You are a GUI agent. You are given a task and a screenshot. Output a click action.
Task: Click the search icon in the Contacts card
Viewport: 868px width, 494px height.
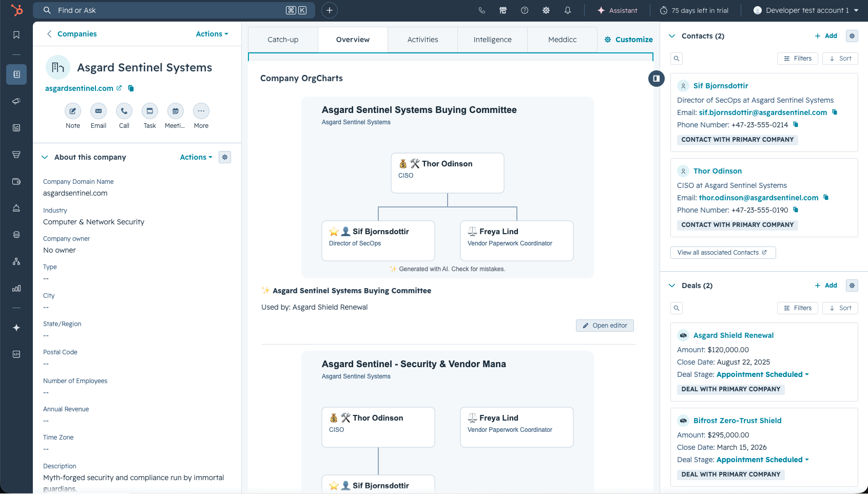(x=677, y=59)
